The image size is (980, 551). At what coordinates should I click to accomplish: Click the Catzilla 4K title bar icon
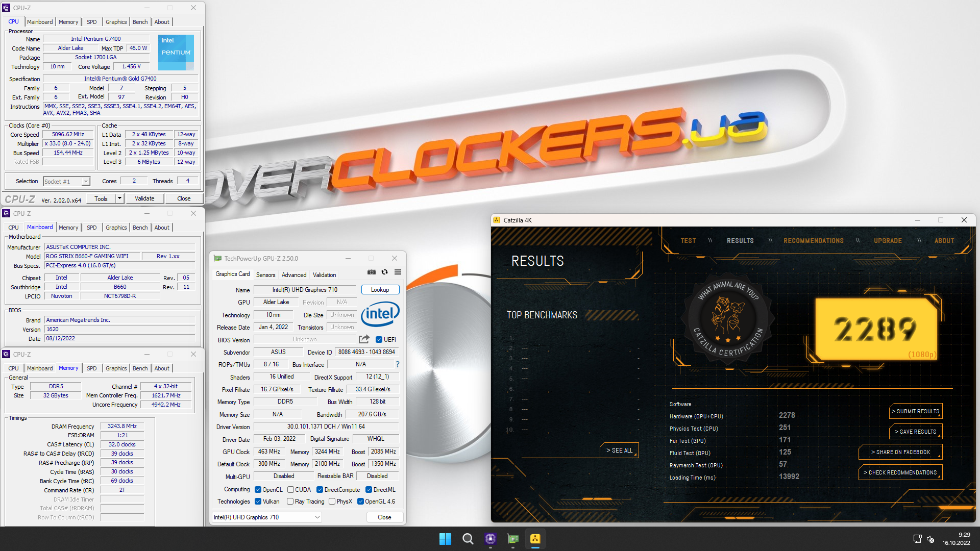pos(497,220)
